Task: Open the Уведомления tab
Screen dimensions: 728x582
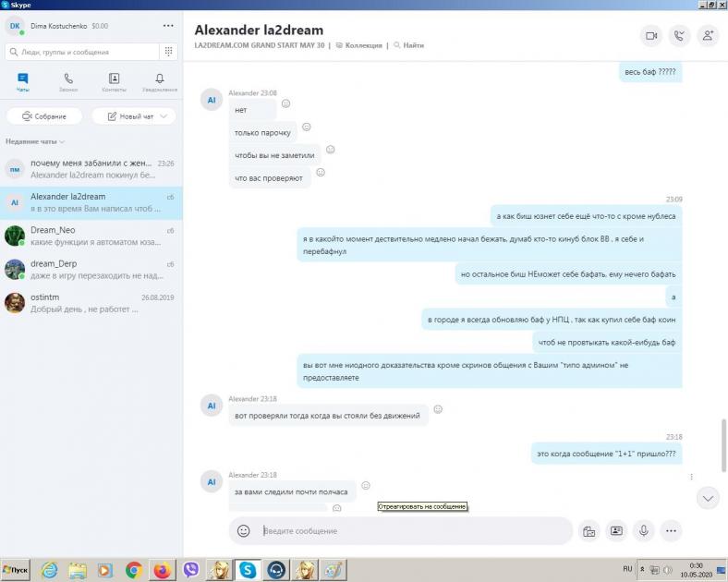Action: click(x=160, y=82)
